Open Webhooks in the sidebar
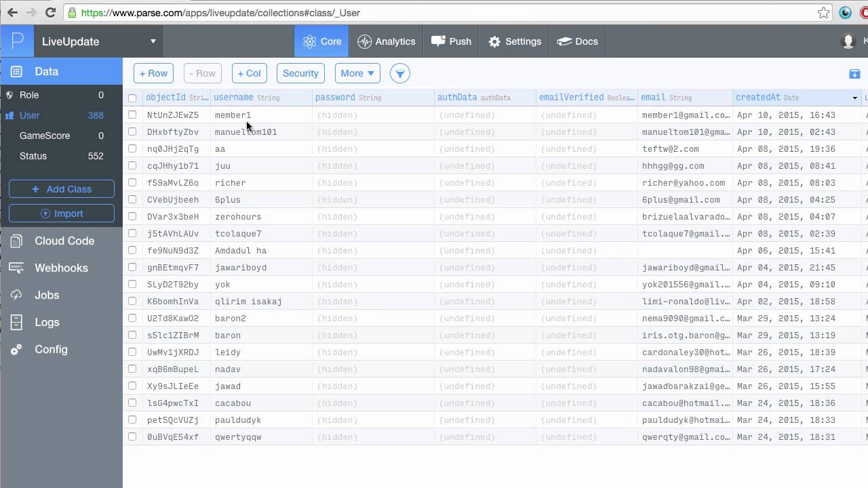Screen dimensions: 868x488 pos(61,268)
